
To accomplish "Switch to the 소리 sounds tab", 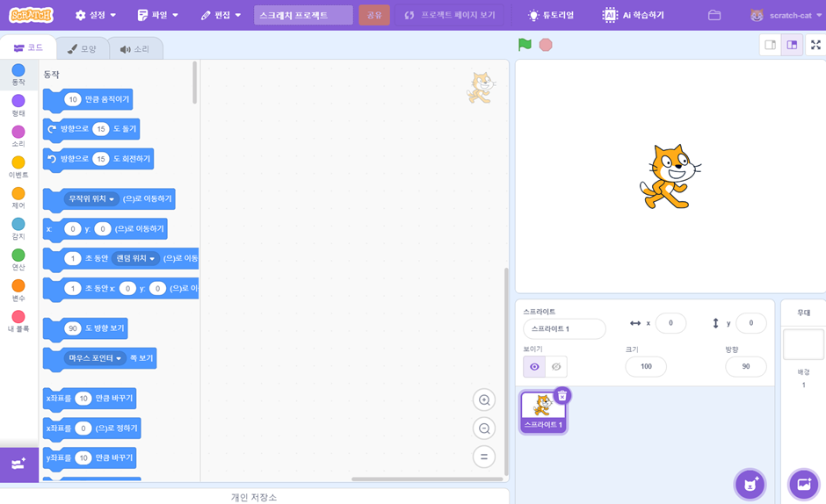I will [135, 49].
